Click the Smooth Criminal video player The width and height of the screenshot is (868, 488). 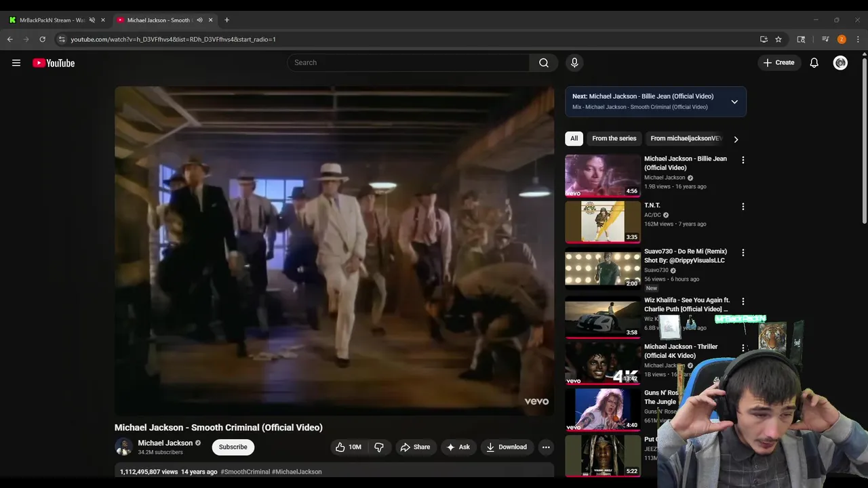[x=334, y=250]
